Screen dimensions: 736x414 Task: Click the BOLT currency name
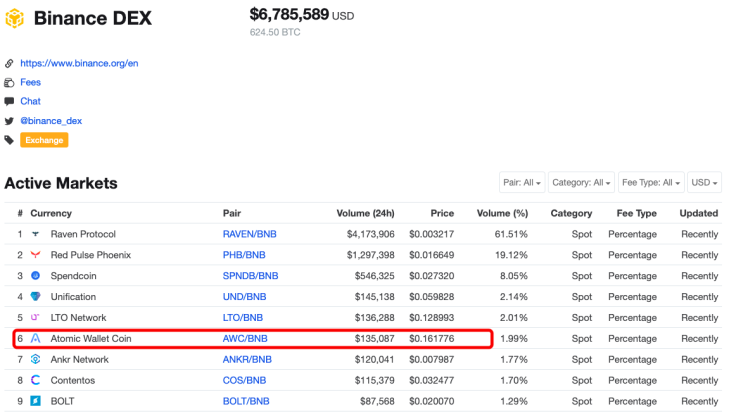(62, 401)
